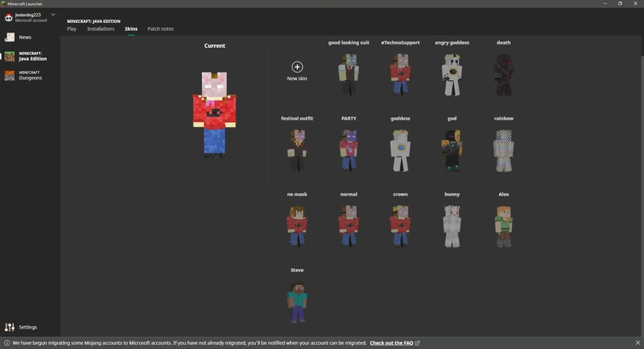644x349 pixels.
Task: Choose the bunny skin
Action: 452,226
